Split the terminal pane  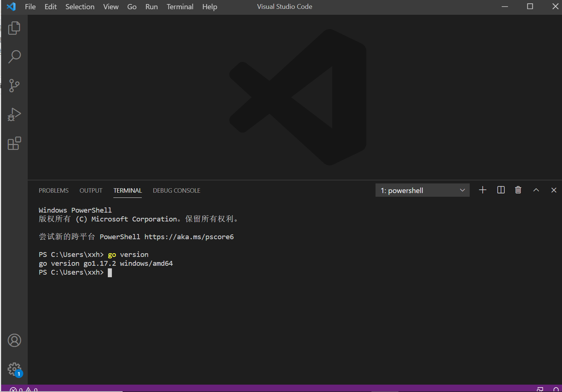pyautogui.click(x=501, y=190)
